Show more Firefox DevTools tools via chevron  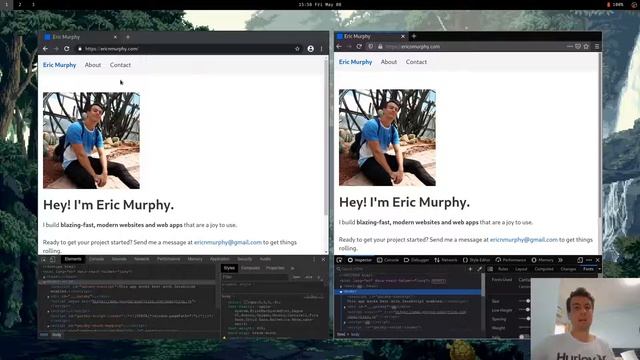[x=560, y=260]
